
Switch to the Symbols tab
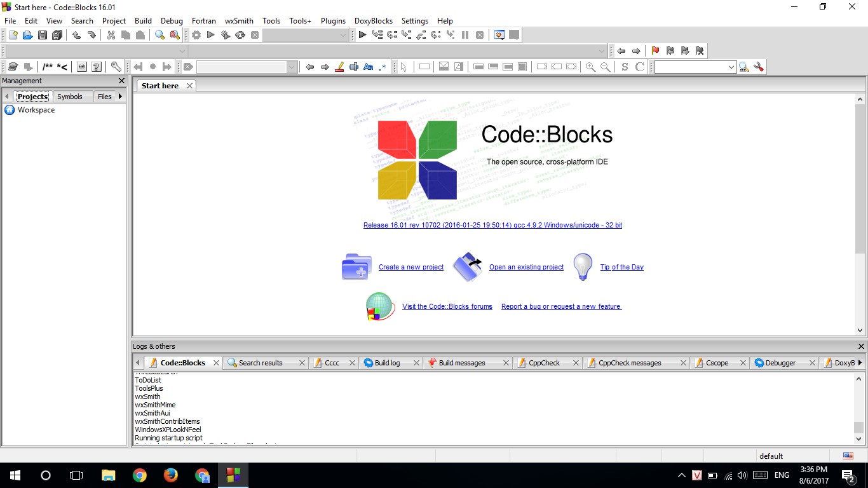point(69,97)
